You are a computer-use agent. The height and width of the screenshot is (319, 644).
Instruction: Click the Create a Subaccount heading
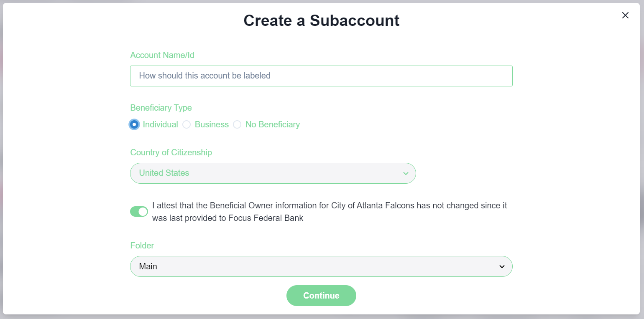321,20
